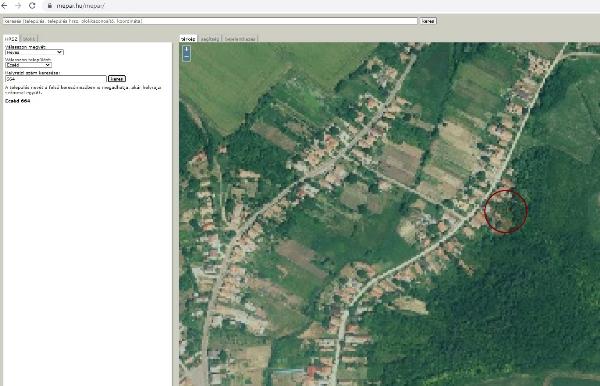Open the county dropdown showing Heves

pos(34,52)
